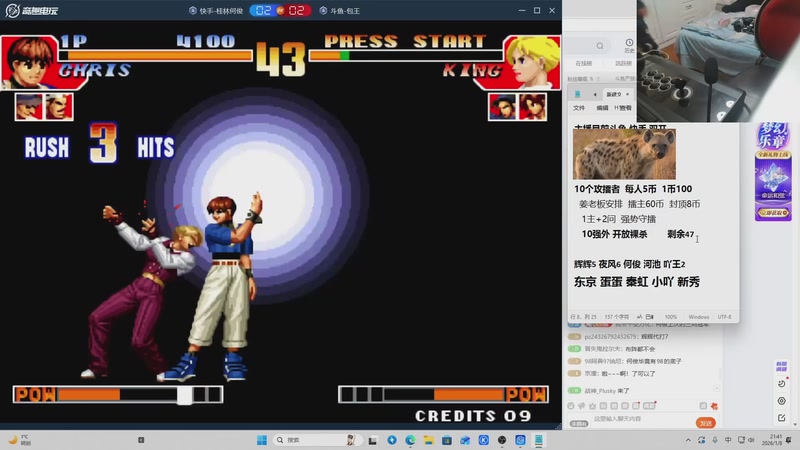Screen dimensions: 800x450
Task: Click the blue K app icon on taskbar
Action: coord(484,440)
